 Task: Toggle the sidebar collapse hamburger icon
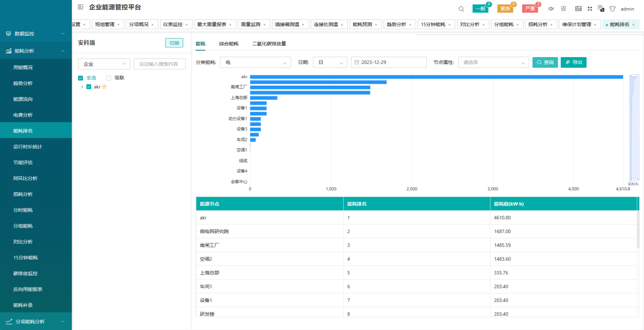pos(81,7)
